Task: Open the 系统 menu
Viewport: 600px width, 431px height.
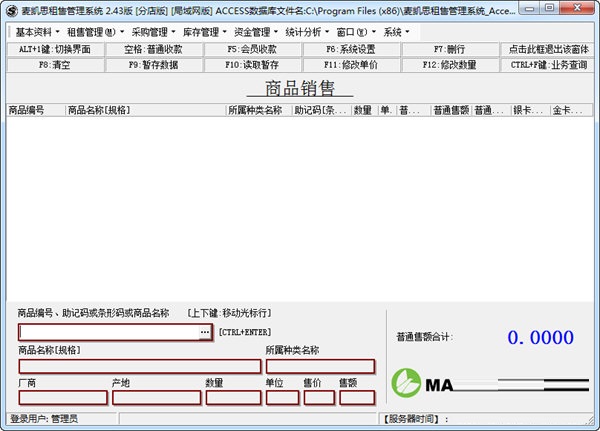Action: click(396, 32)
